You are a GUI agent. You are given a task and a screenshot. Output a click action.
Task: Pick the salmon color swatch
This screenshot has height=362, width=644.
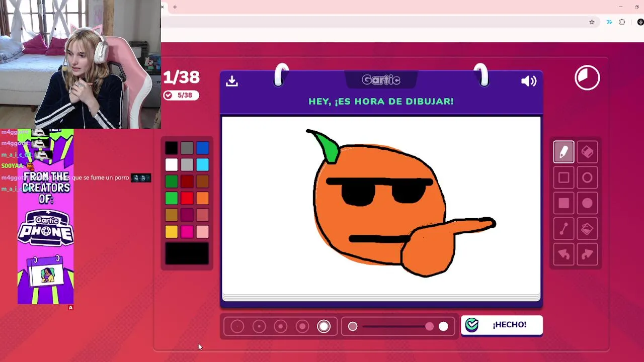[x=203, y=215]
